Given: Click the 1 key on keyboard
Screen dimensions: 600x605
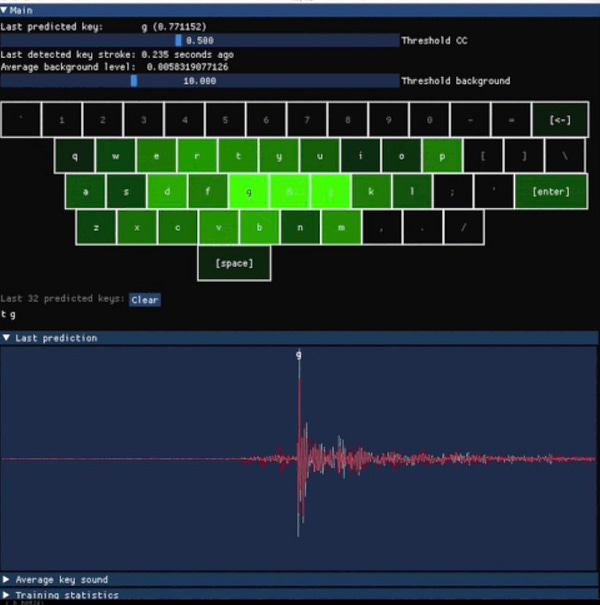Looking at the screenshot, I should 62,119.
